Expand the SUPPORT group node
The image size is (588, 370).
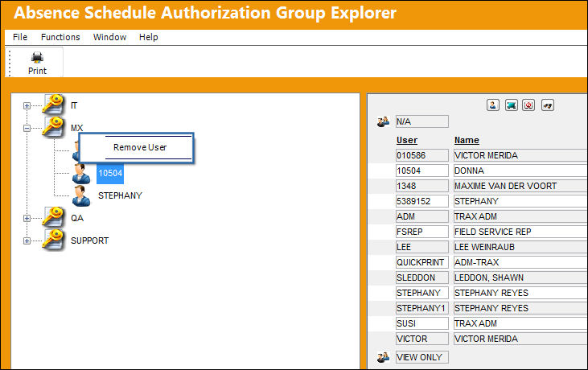27,240
